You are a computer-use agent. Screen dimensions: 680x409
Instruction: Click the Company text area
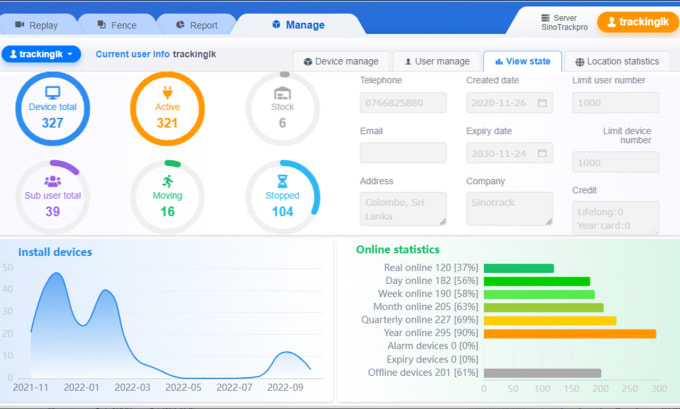pyautogui.click(x=509, y=209)
